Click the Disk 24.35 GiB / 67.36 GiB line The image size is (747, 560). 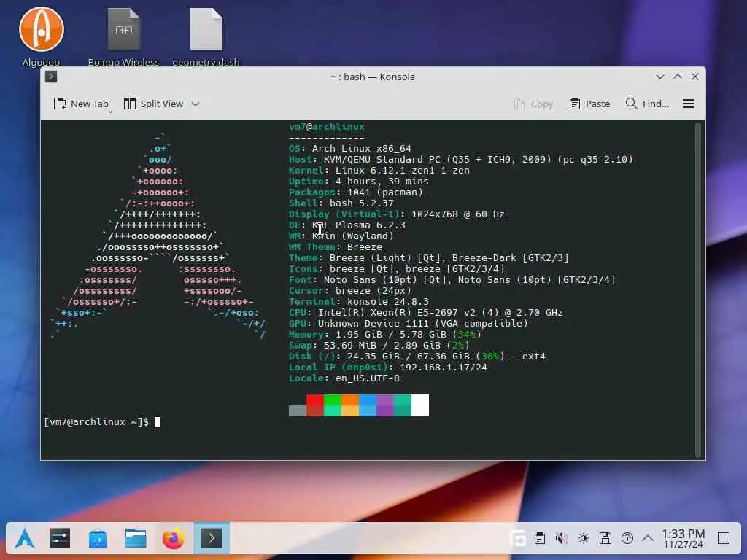click(x=417, y=357)
